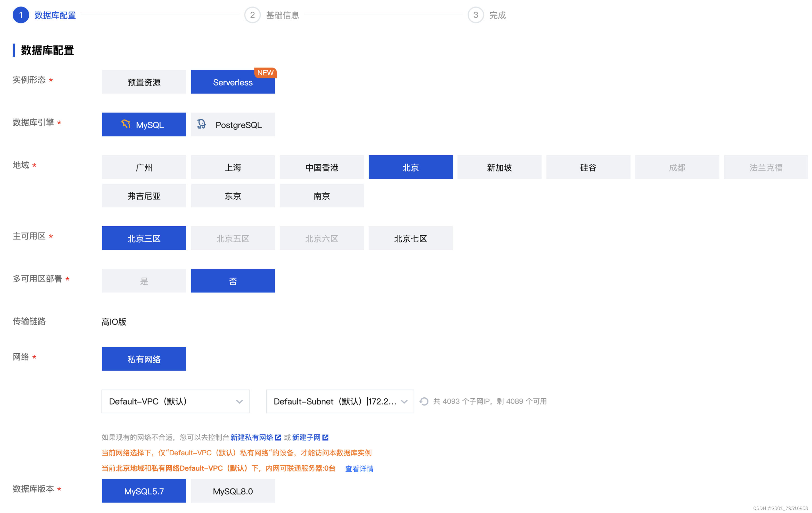Click the 传输链路 field label

point(29,321)
